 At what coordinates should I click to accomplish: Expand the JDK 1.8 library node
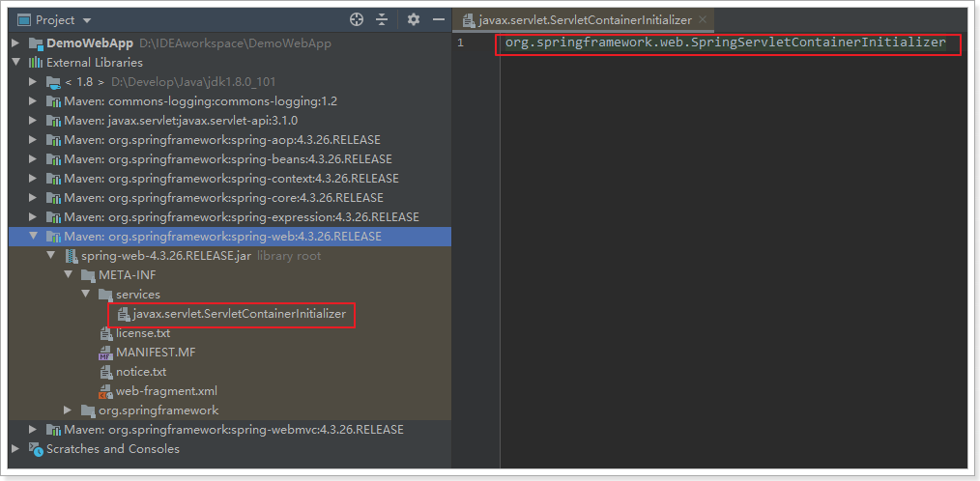pyautogui.click(x=33, y=82)
